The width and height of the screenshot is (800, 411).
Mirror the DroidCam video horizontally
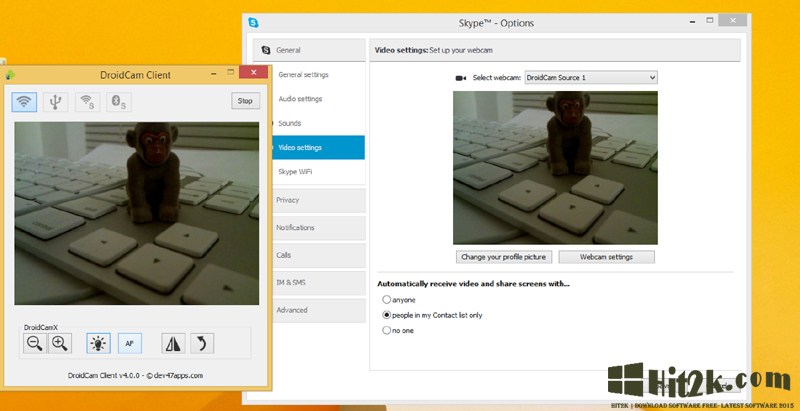(173, 344)
